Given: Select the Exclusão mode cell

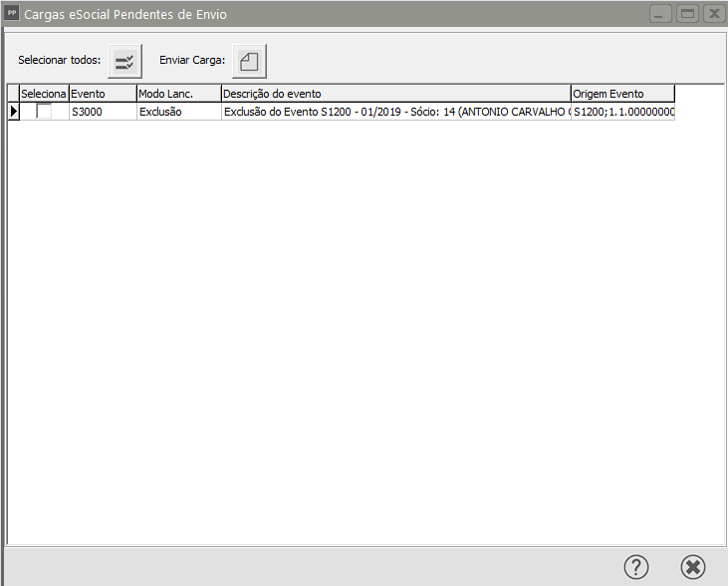Looking at the screenshot, I should (178, 113).
